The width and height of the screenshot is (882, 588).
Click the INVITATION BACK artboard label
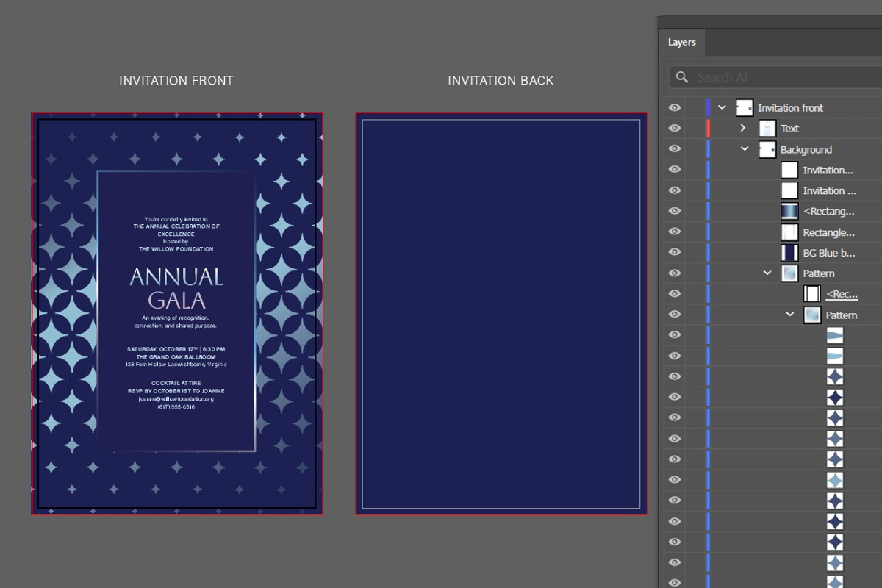[x=501, y=81]
